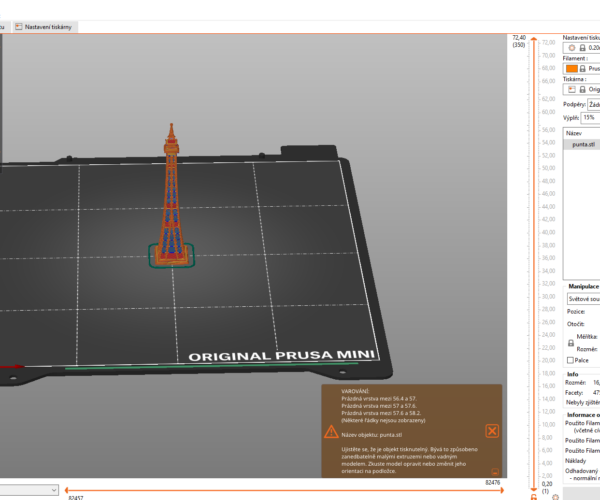The width and height of the screenshot is (600, 500).
Task: Open the Světové souřadnice coordinate dropdown
Action: 584,299
